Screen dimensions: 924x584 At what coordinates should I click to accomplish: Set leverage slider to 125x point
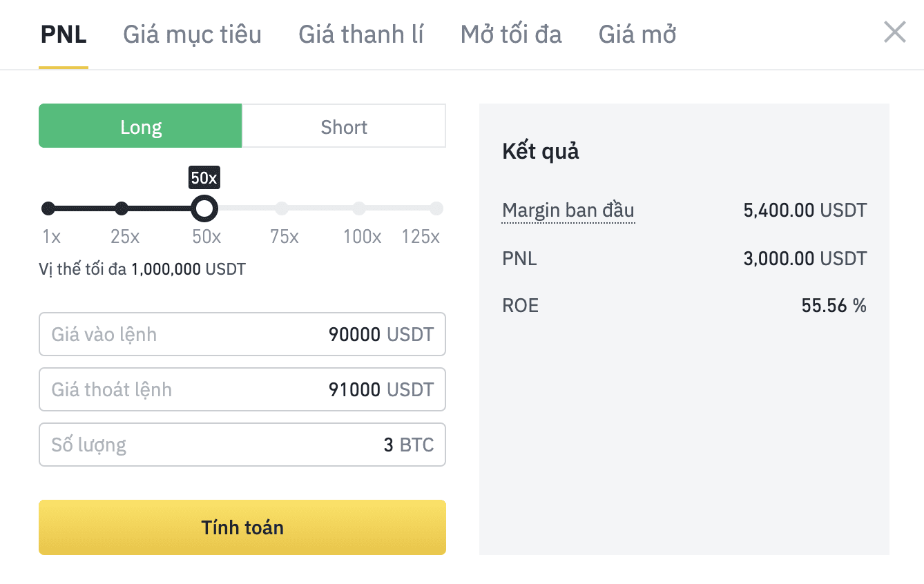point(436,208)
